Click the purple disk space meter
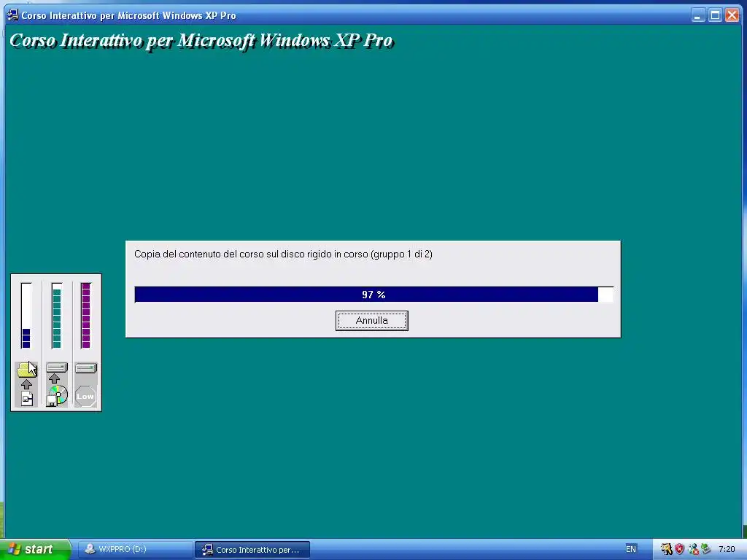Viewport: 747px width, 560px height. 86,316
